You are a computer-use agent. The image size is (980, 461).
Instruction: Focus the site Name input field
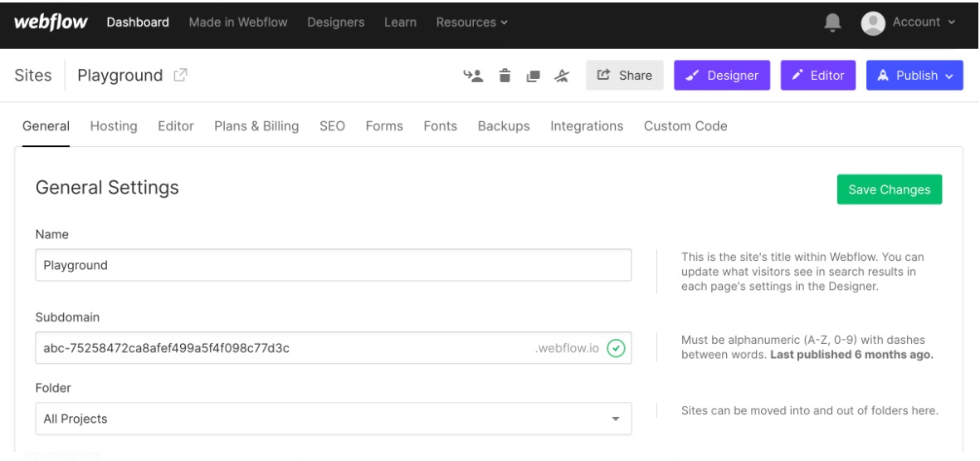pyautogui.click(x=333, y=265)
